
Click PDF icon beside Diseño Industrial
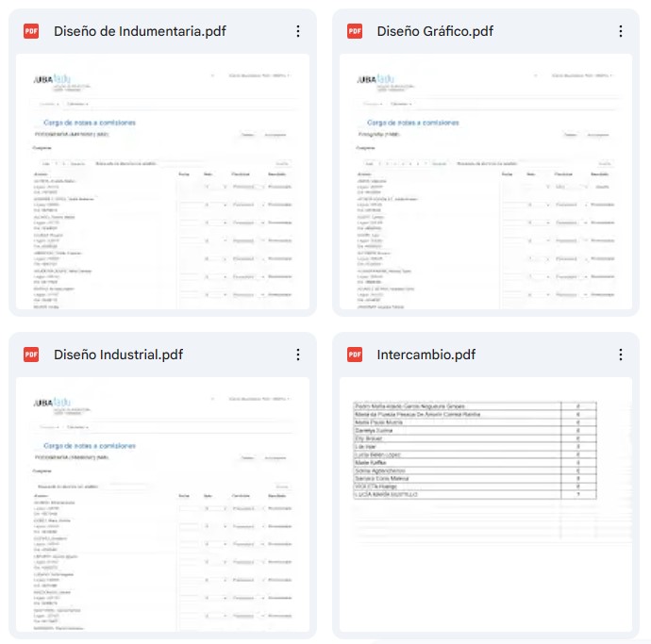click(x=31, y=355)
